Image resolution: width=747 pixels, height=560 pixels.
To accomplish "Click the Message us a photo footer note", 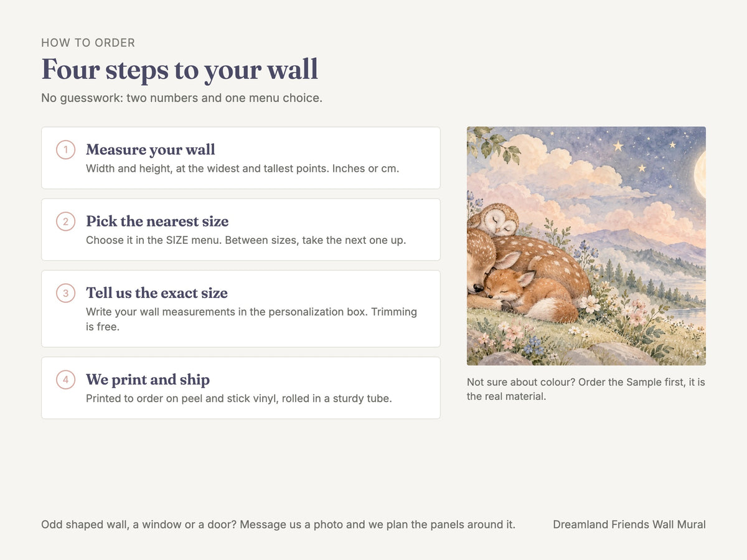I will click(278, 525).
